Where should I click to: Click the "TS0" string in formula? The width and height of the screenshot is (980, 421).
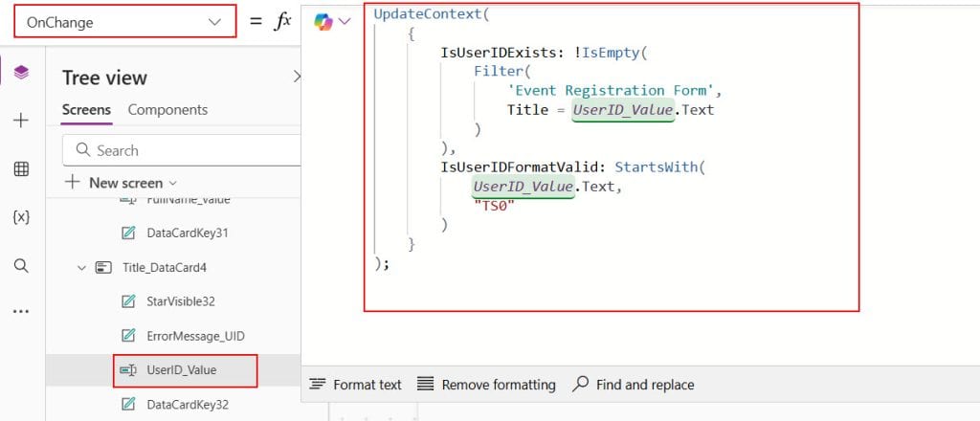(494, 206)
